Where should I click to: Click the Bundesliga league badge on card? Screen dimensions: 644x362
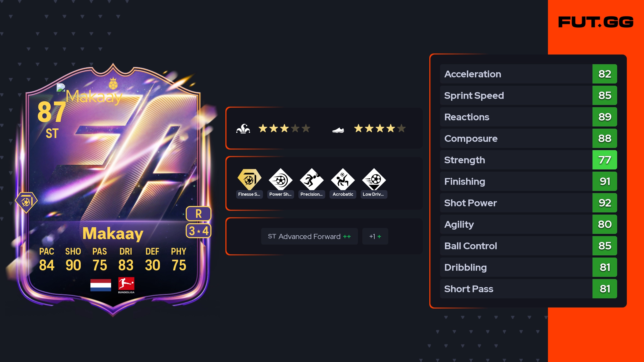tap(126, 285)
